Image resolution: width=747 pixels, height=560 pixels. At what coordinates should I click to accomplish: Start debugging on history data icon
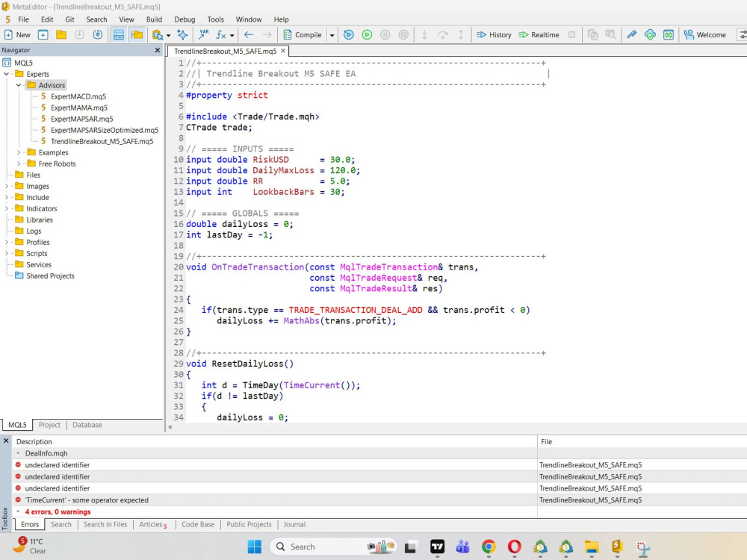coord(349,35)
